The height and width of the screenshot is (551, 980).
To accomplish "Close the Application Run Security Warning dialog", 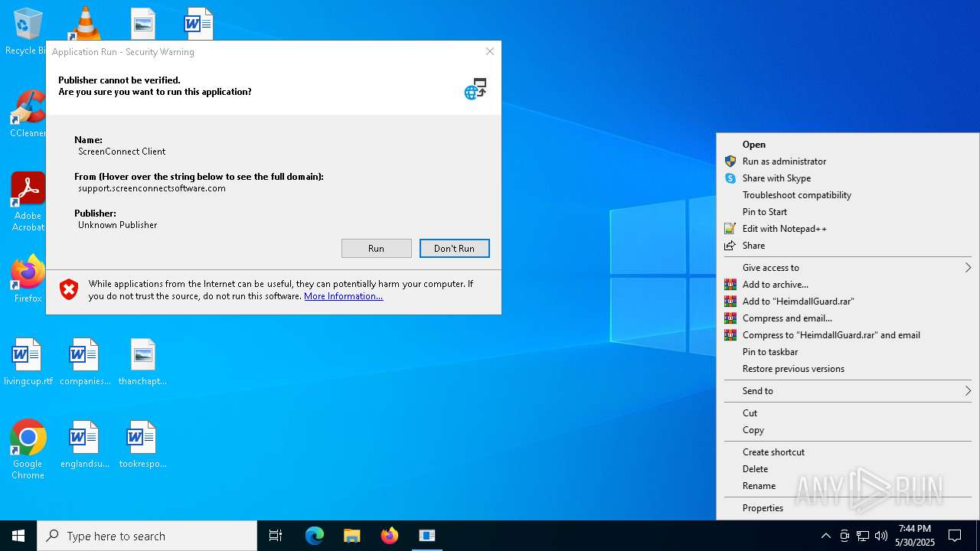I will (x=490, y=51).
